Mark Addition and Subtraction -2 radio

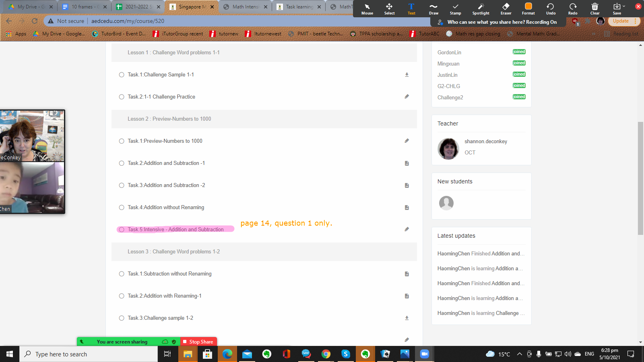click(122, 185)
